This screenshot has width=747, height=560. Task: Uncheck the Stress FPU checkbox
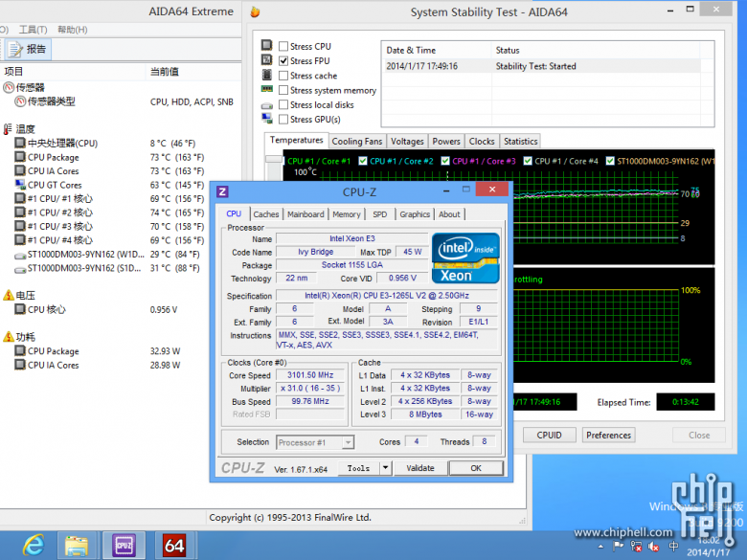pos(283,61)
